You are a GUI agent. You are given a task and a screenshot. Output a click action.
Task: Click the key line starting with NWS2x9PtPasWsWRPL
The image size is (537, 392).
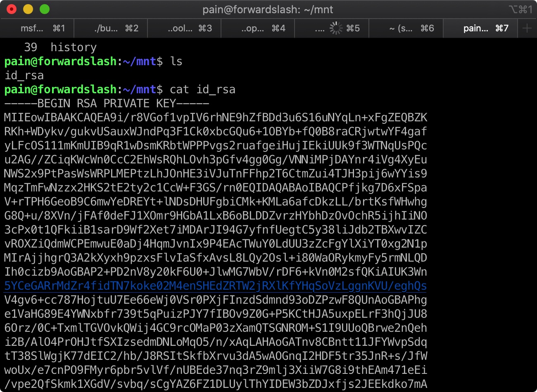tap(216, 174)
